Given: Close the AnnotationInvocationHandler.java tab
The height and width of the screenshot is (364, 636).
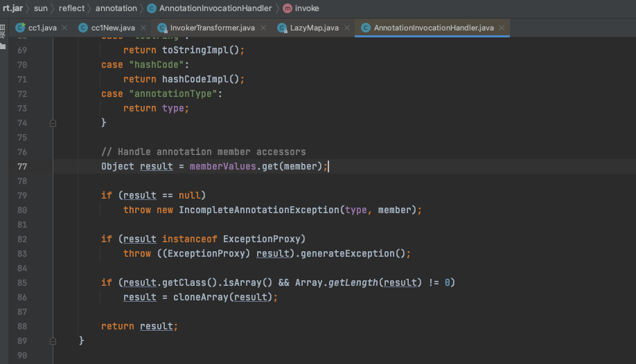Looking at the screenshot, I should [502, 28].
